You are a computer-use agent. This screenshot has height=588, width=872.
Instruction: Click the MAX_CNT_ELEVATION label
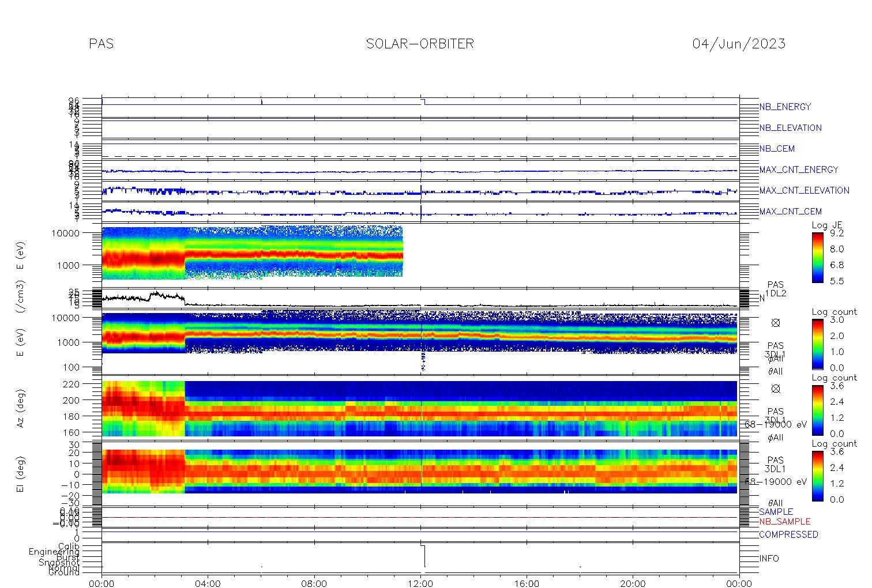[804, 190]
